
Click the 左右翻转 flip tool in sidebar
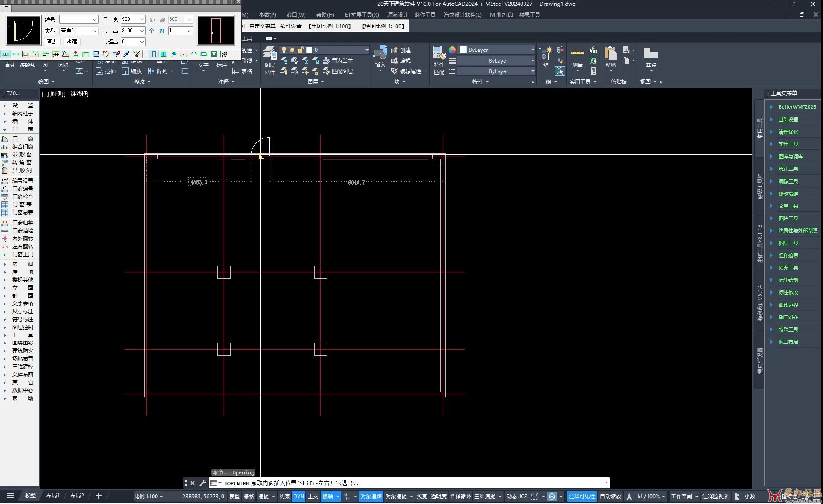[18, 247]
